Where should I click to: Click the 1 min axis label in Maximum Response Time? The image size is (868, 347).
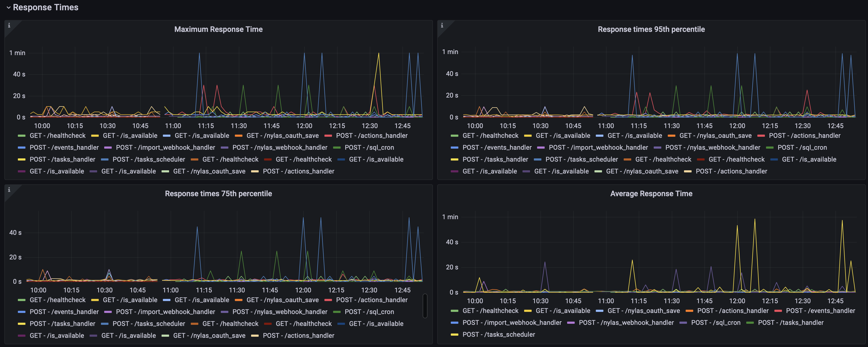coord(17,53)
